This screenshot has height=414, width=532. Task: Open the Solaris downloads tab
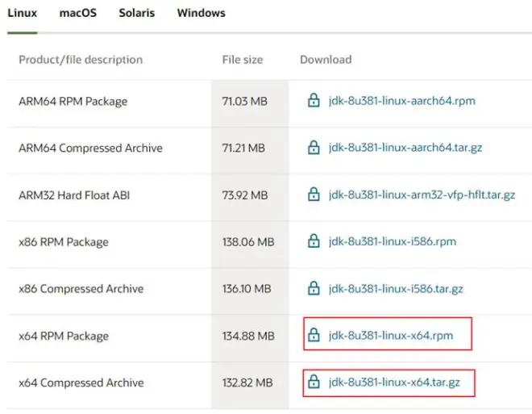[136, 13]
